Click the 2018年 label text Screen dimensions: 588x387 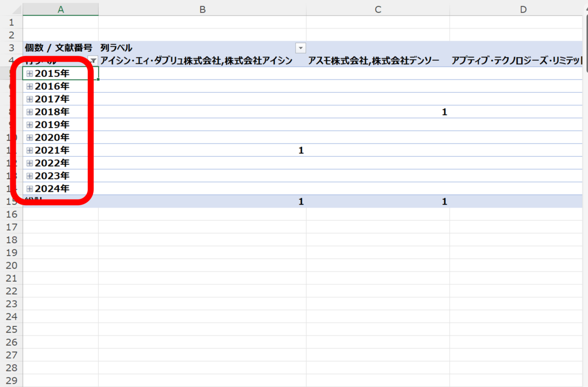52,112
